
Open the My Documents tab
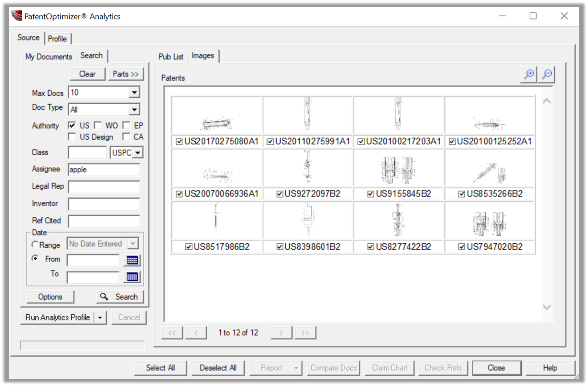(x=49, y=57)
